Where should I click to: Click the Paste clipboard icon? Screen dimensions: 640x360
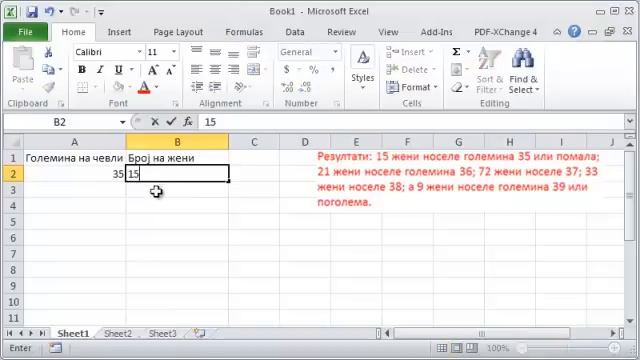23,59
